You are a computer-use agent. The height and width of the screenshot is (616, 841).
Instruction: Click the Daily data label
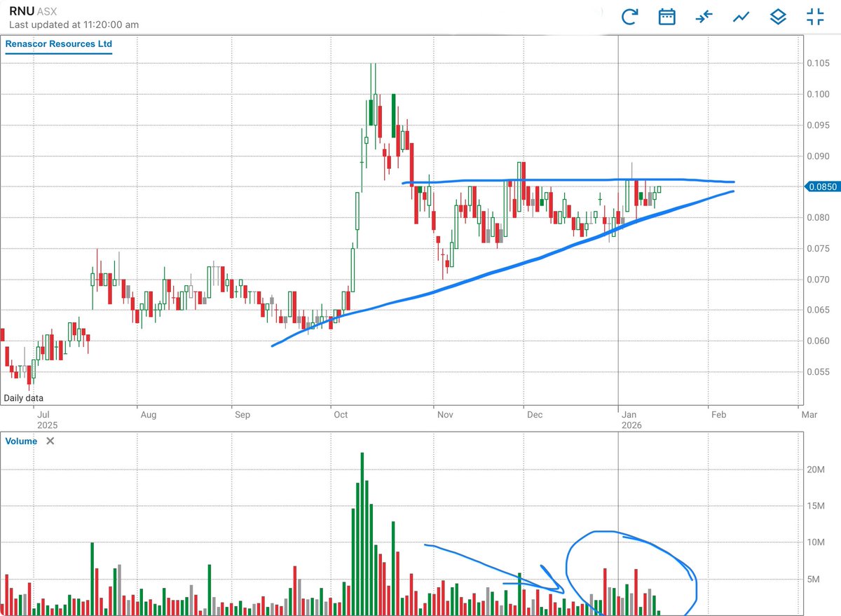(x=25, y=397)
